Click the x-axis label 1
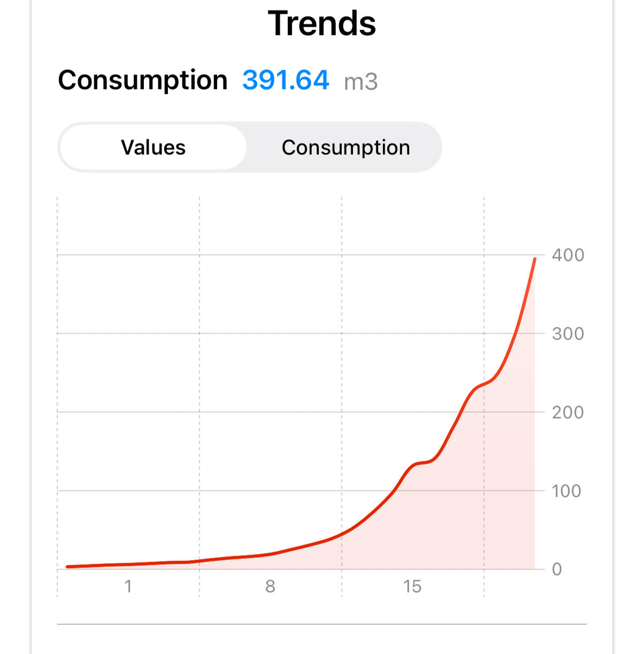 pyautogui.click(x=128, y=587)
